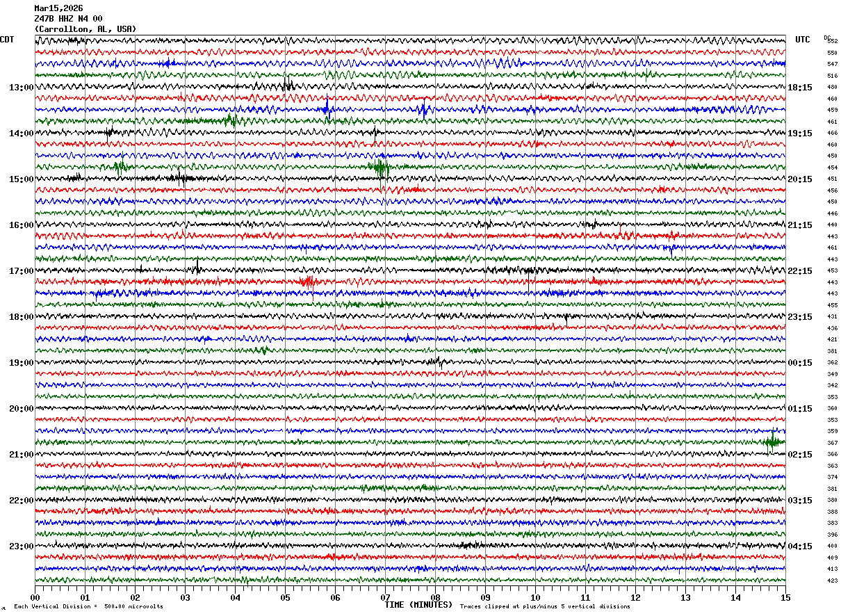Viewport: 841px width, 616px height.
Task: Click the UTC timezone header
Action: [x=803, y=40]
